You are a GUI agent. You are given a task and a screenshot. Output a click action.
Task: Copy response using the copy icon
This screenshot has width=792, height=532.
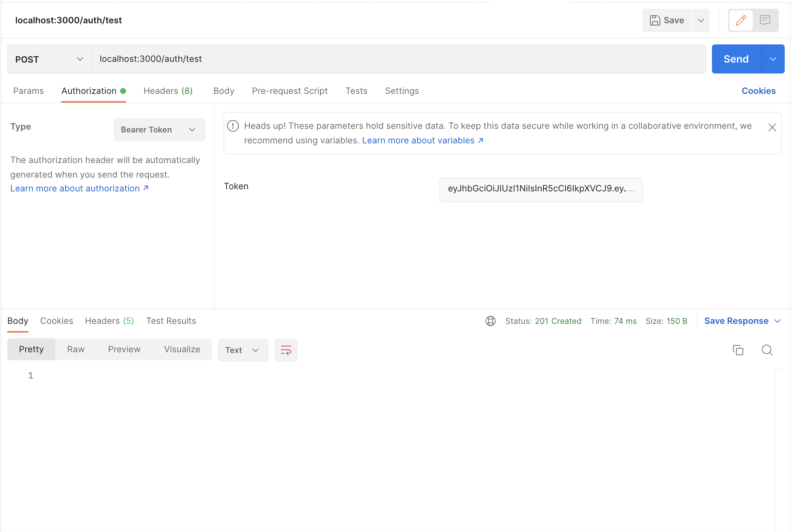[738, 350]
